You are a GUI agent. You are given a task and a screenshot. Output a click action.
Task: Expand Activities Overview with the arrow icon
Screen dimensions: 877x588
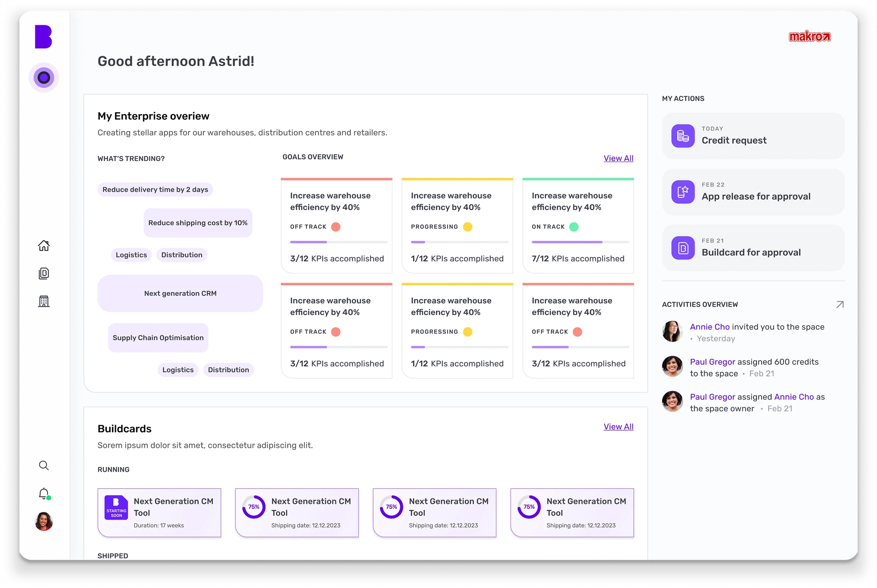[840, 305]
